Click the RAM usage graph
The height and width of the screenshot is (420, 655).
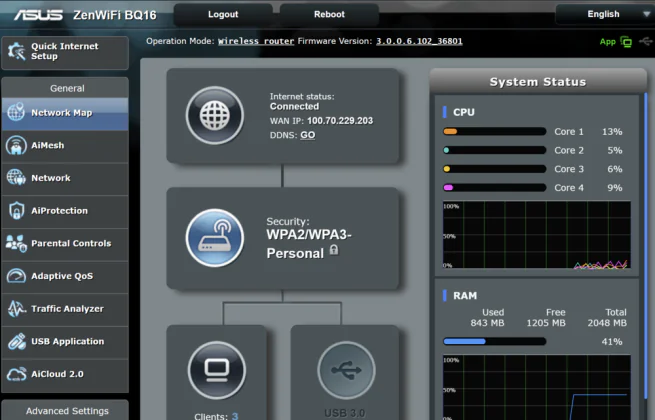[537, 387]
